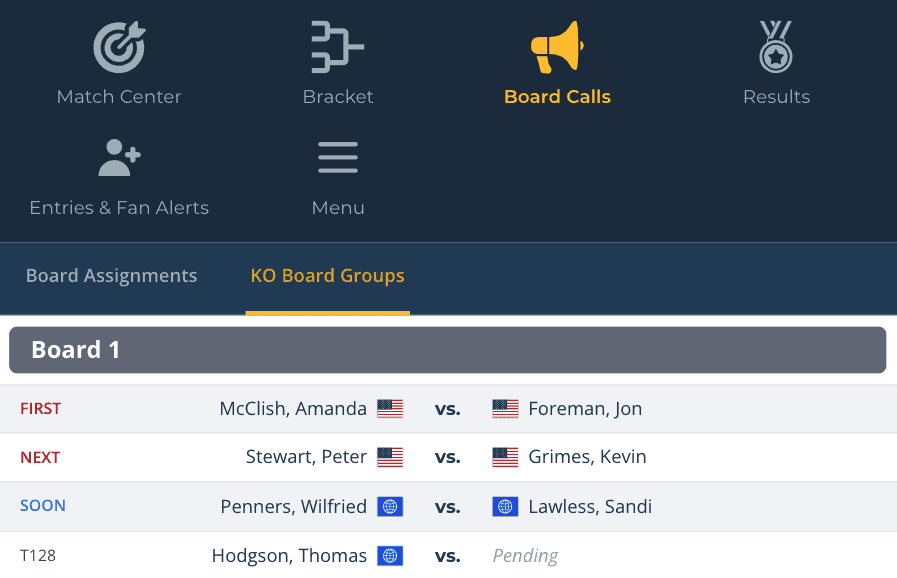The image size is (897, 578).
Task: Collapse the Board 1 group header
Action: pyautogui.click(x=447, y=350)
